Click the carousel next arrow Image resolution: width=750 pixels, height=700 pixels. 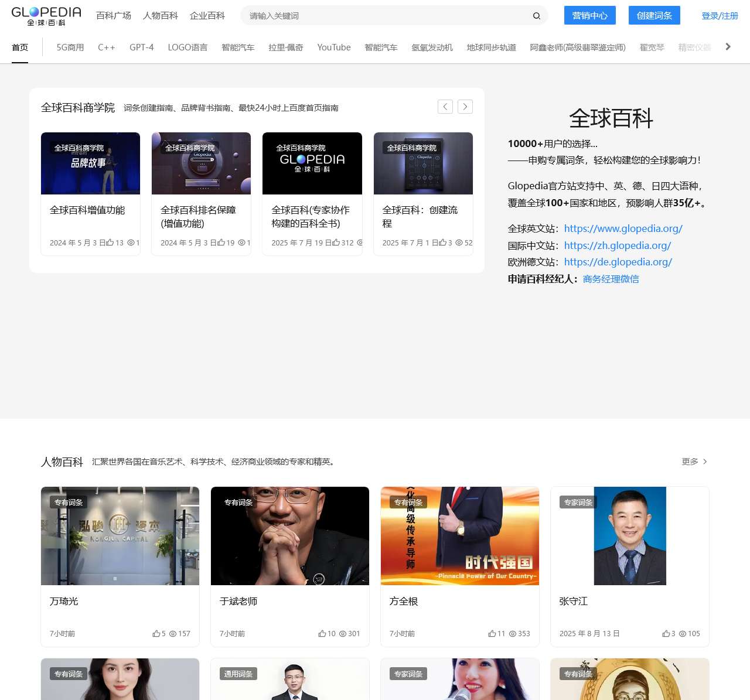point(465,107)
